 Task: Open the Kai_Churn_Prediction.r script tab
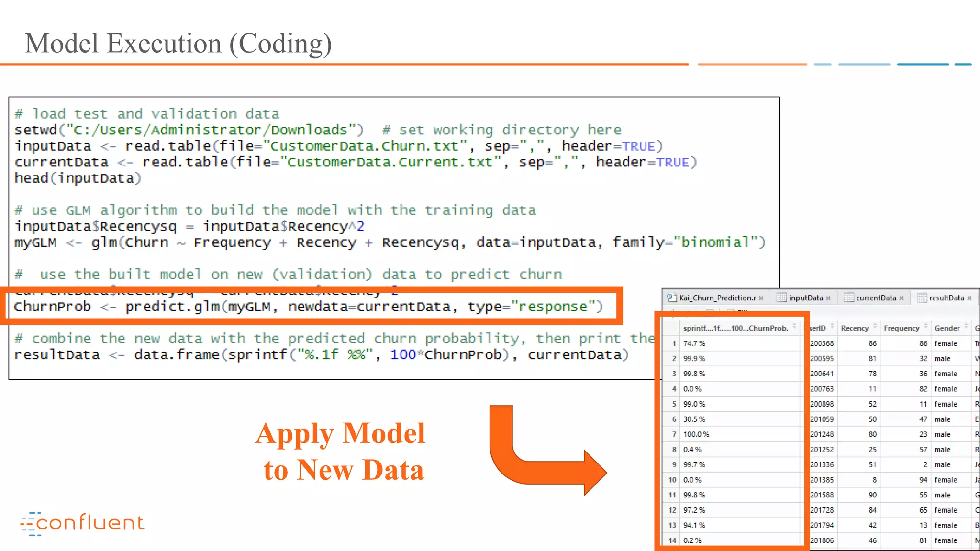[717, 298]
